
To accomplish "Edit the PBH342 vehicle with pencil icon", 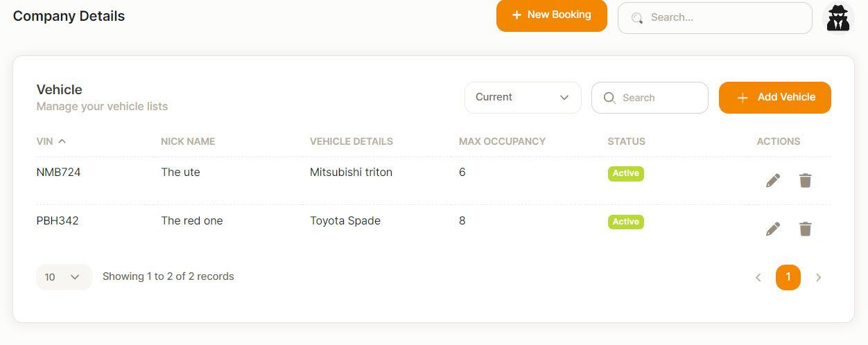I will point(773,229).
